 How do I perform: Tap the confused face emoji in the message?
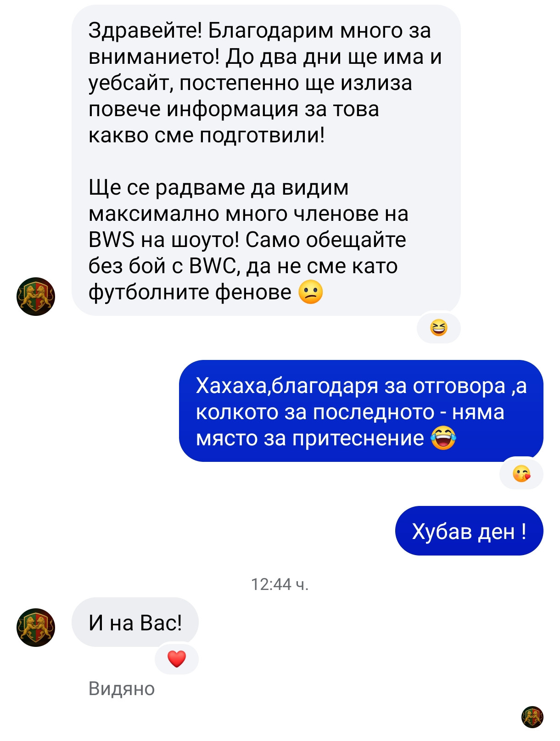click(311, 292)
